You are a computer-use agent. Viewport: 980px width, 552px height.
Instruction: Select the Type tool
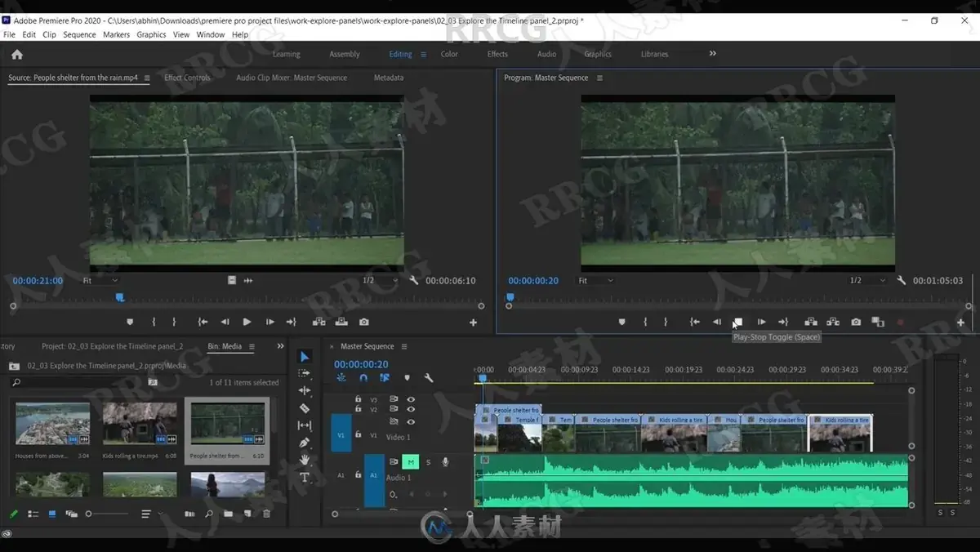(x=305, y=478)
